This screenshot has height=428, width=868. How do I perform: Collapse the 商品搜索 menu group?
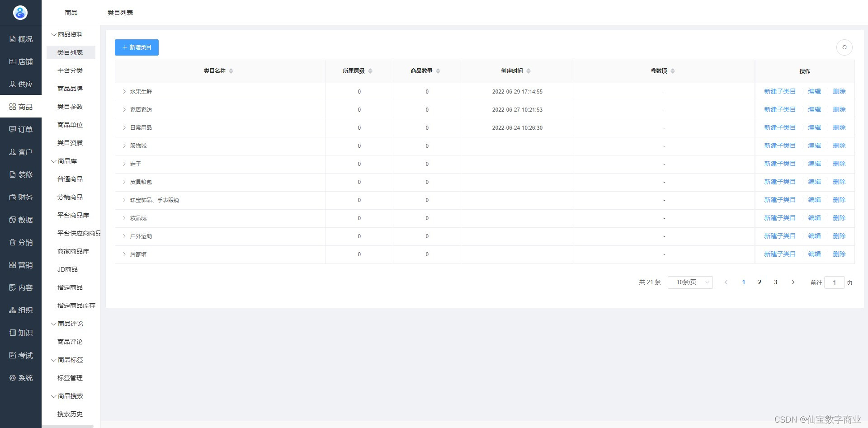(67, 396)
